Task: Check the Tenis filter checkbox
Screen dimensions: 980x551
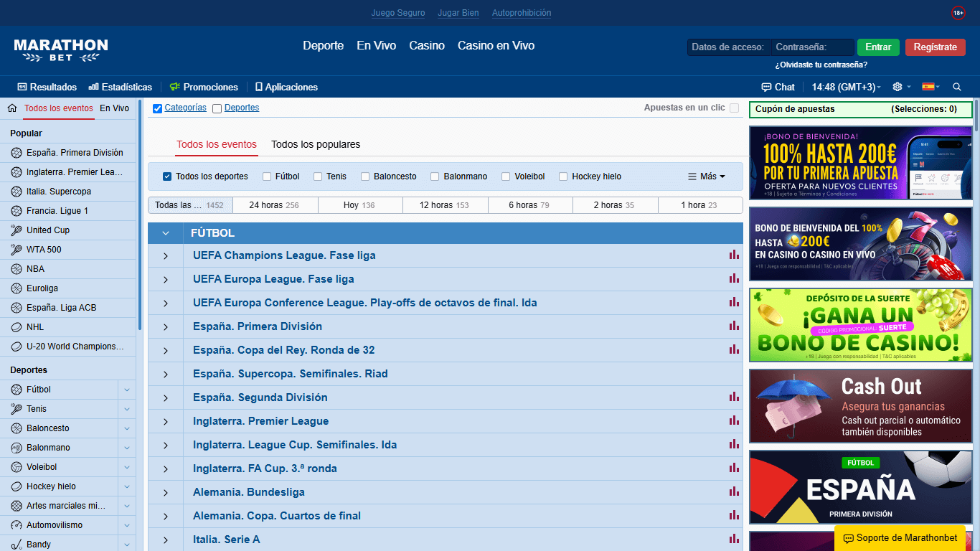Action: point(318,176)
